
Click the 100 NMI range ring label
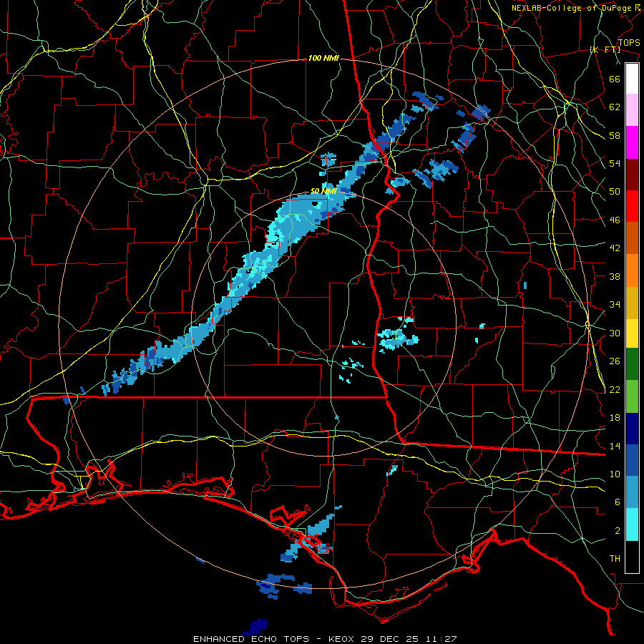[x=323, y=59]
